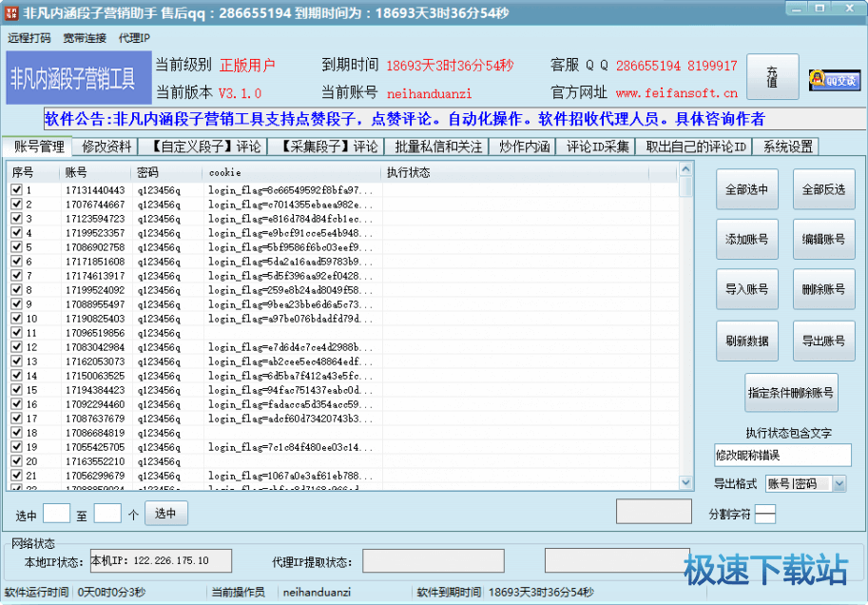Untick the row 15 checkbox
The width and height of the screenshot is (868, 605).
pos(16,389)
